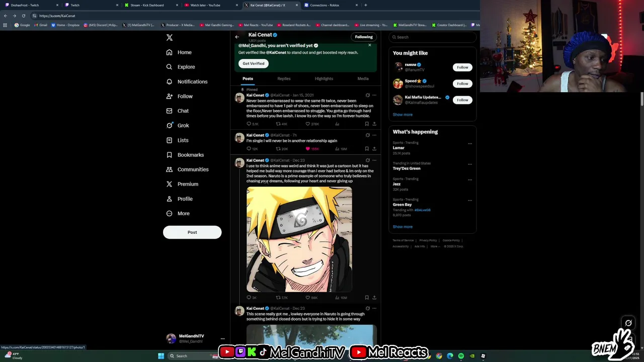
Task: Open Grok in the sidebar
Action: tap(178, 125)
